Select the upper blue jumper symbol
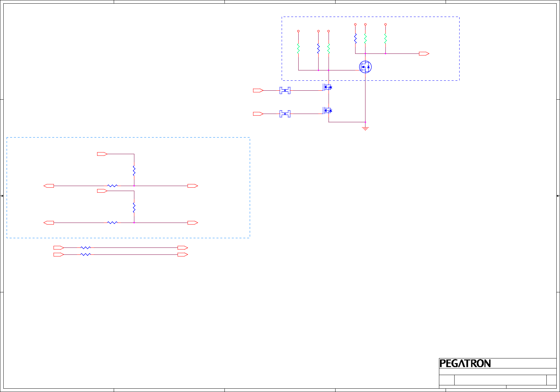This screenshot has height=392, width=560. 285,90
